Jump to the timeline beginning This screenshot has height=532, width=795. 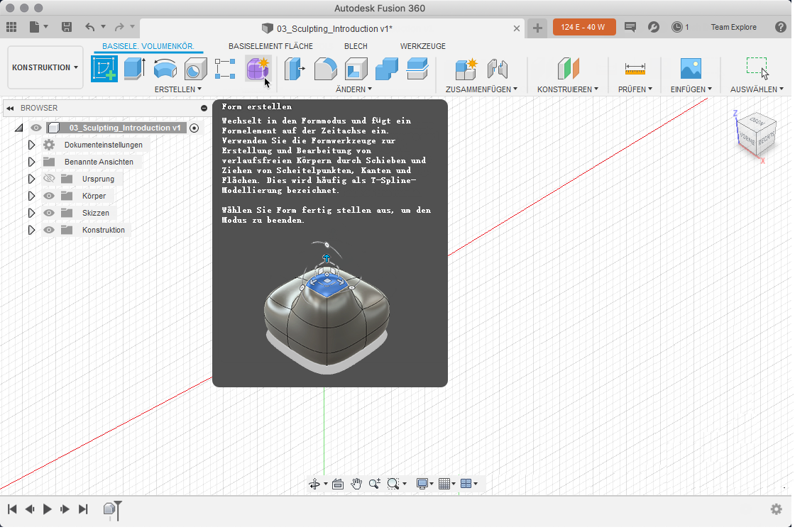(12, 509)
